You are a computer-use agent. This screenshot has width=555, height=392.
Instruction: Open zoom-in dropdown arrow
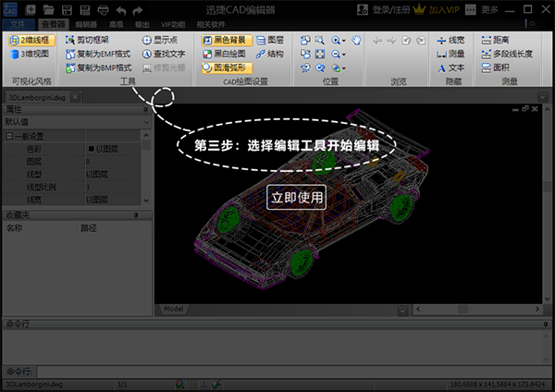[344, 41]
